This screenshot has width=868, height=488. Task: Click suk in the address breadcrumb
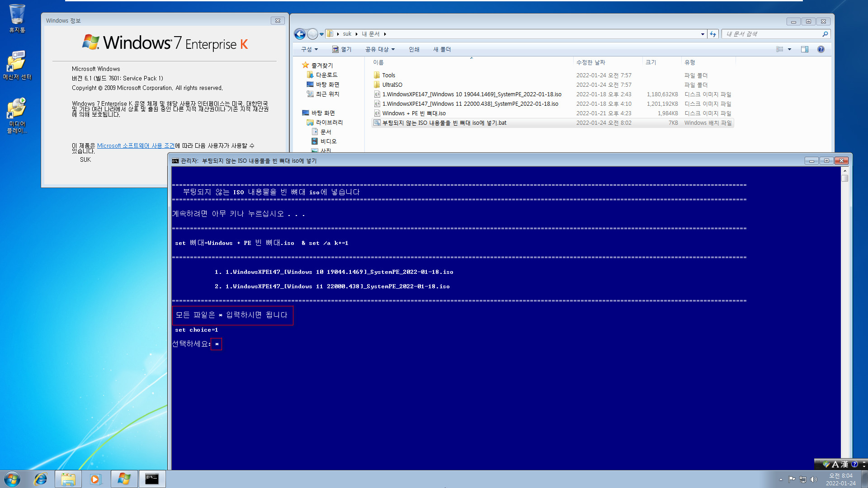[347, 34]
